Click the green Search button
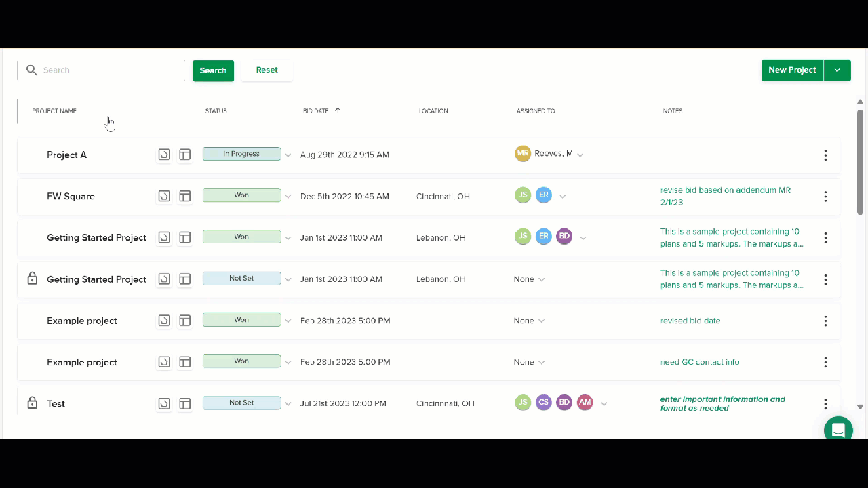This screenshot has height=488, width=868. tap(213, 70)
